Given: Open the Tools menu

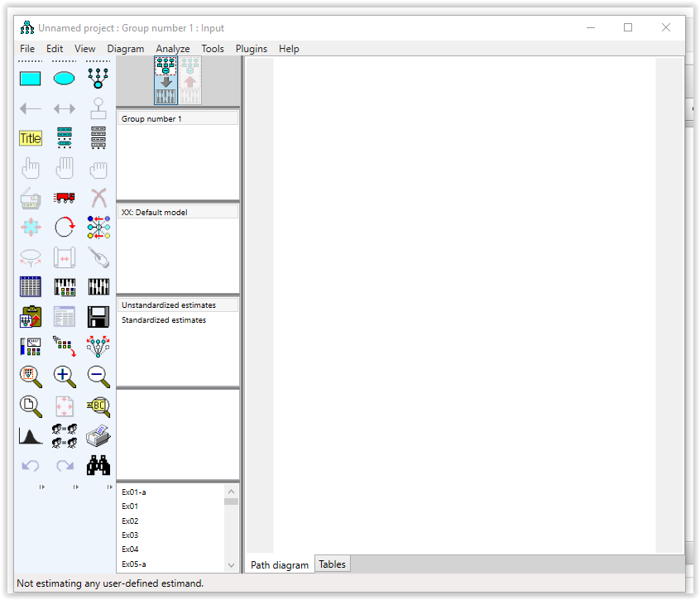Looking at the screenshot, I should pyautogui.click(x=213, y=49).
